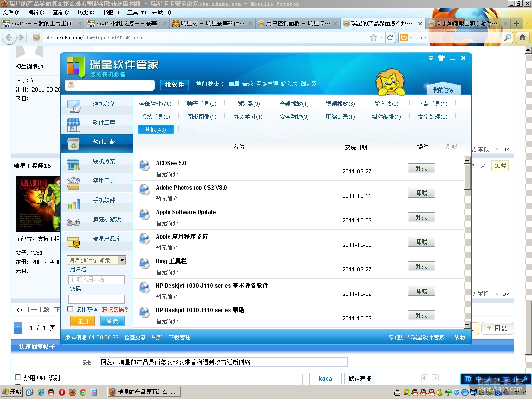Open the bookmark star dropdown arrow

382,37
